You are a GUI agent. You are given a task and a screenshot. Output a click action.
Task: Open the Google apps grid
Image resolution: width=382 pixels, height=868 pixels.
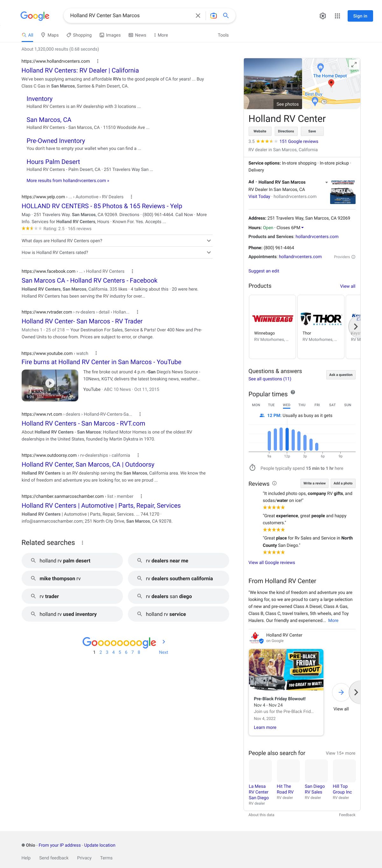pos(337,16)
